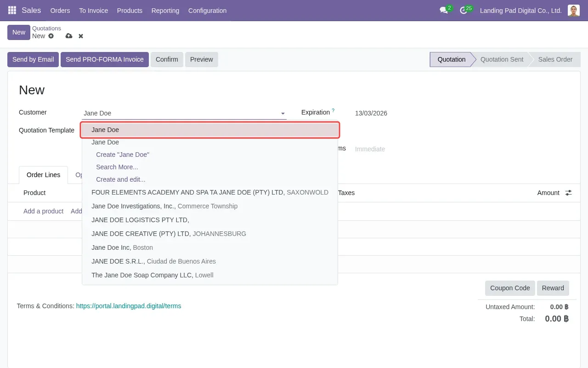Click the Confirm button
The image size is (588, 368).
tap(167, 59)
